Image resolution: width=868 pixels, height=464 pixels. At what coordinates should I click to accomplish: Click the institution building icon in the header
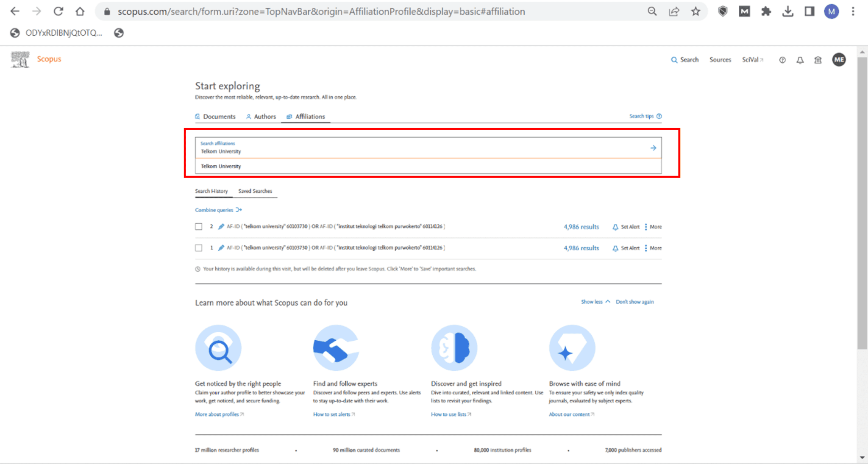(818, 60)
